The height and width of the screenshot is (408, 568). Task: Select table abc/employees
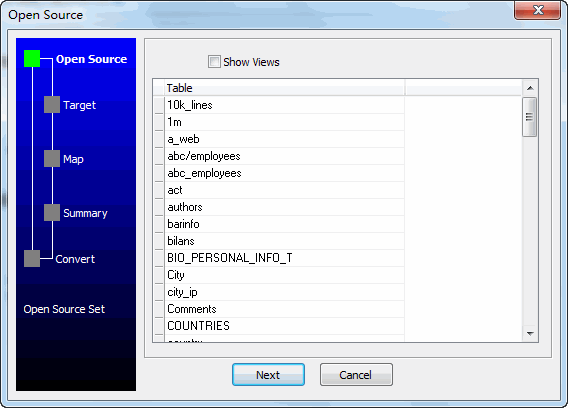(x=284, y=156)
